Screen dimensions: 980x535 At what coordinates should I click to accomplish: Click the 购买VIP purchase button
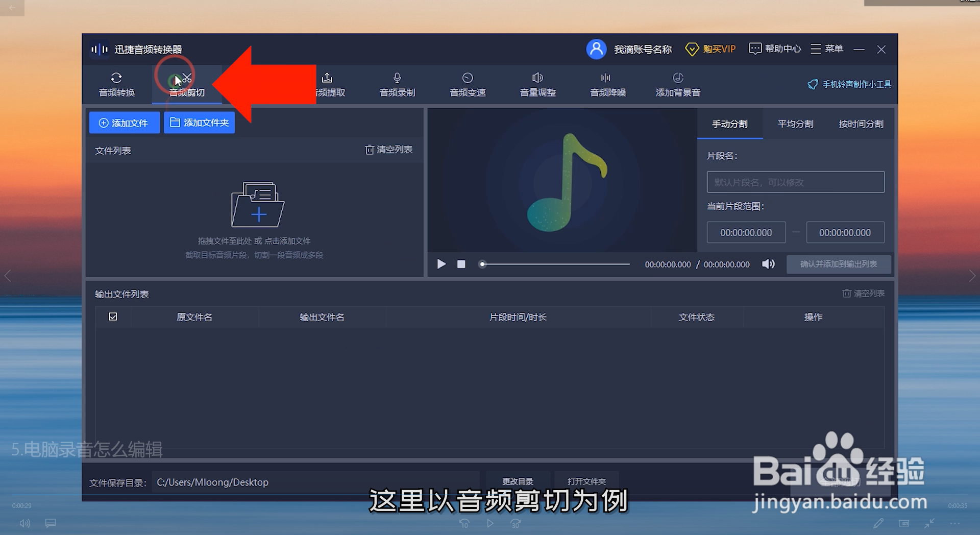coord(710,49)
